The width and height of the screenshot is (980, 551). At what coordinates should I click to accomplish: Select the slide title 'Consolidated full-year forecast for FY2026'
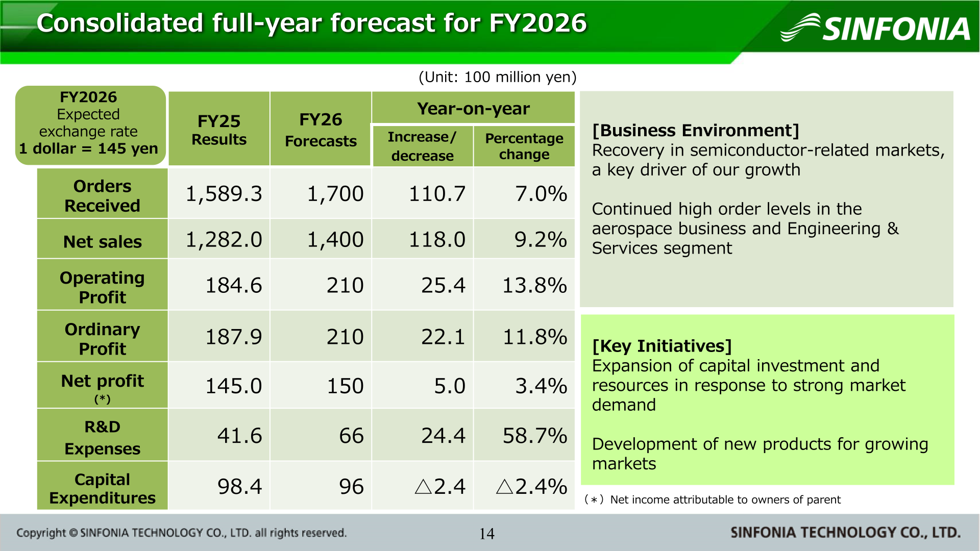click(312, 23)
